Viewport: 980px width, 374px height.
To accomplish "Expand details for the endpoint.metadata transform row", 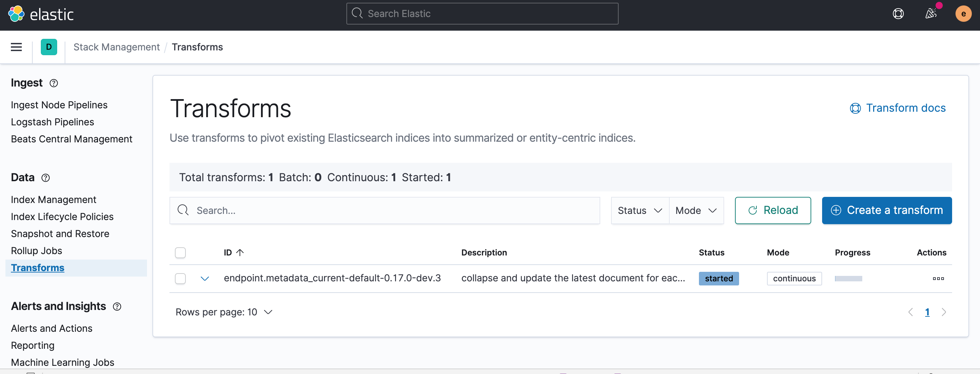I will 205,278.
